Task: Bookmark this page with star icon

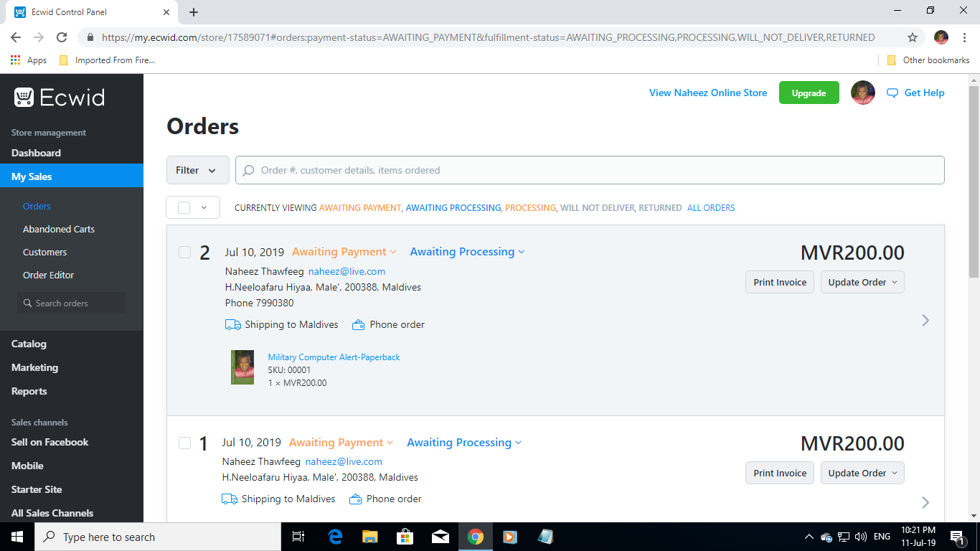Action: (913, 37)
